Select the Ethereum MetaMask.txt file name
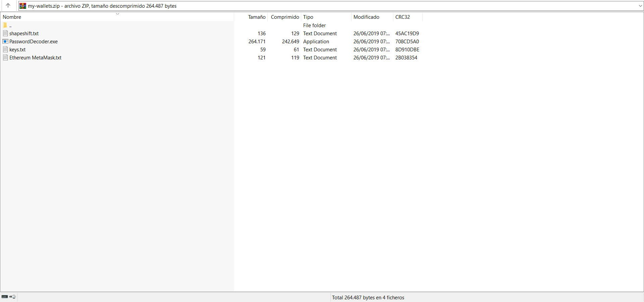 point(35,58)
